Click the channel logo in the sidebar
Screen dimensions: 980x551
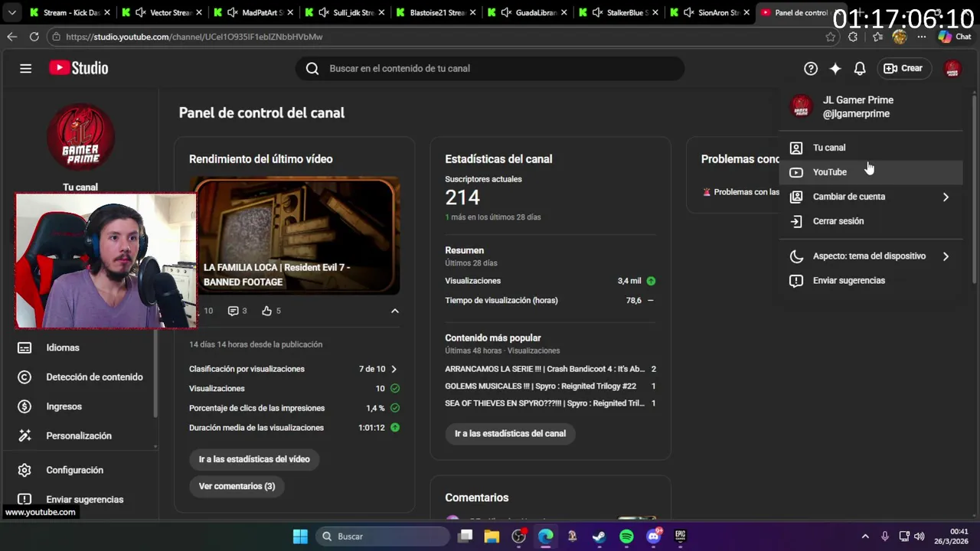tap(80, 137)
